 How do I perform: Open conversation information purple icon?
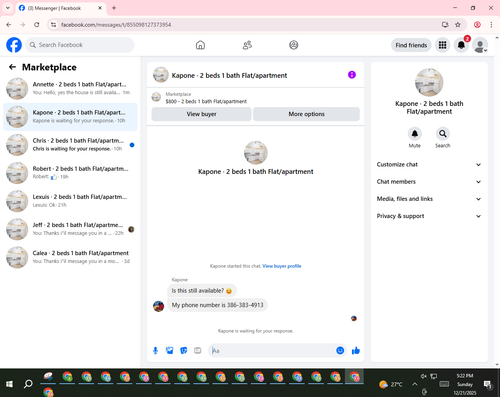pos(352,75)
